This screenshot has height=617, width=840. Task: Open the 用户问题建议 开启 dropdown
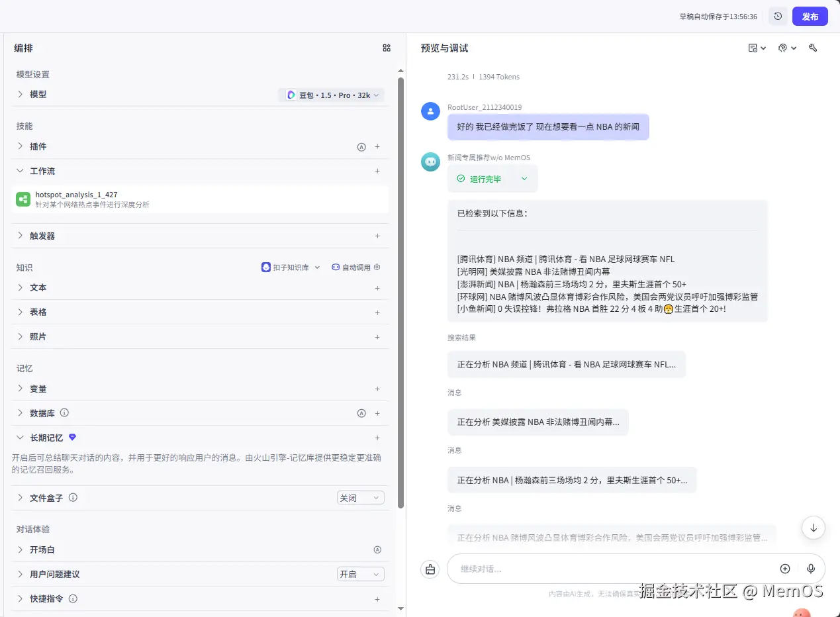(x=360, y=574)
